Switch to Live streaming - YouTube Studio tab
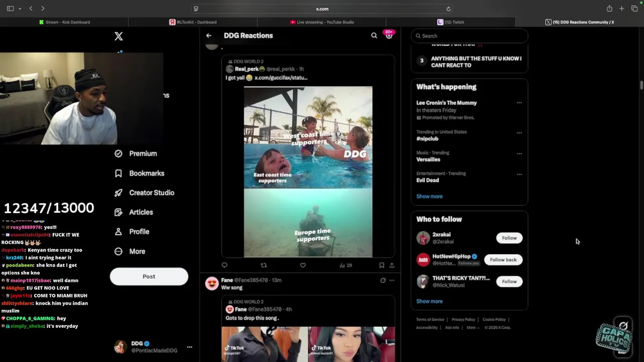The width and height of the screenshot is (644, 362). coord(322,22)
